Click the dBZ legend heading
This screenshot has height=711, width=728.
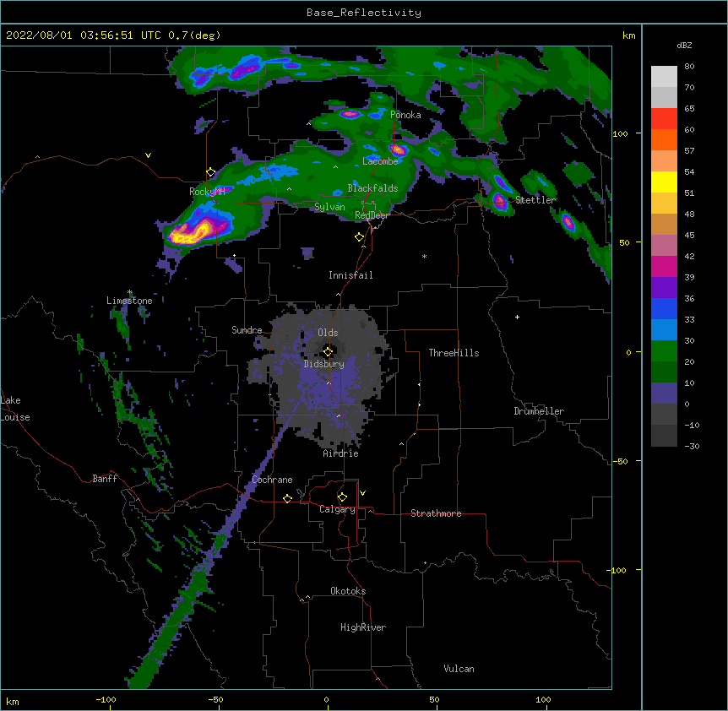(684, 45)
